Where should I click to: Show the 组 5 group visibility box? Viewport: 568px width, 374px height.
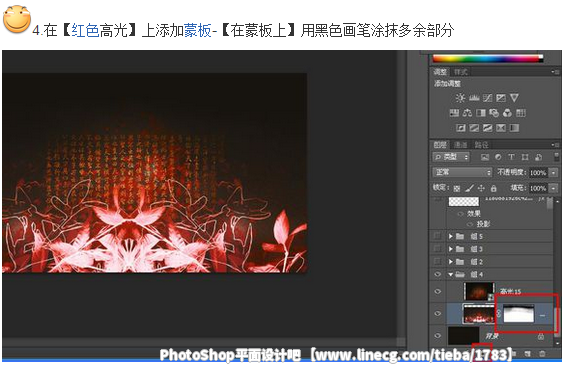pyautogui.click(x=438, y=236)
